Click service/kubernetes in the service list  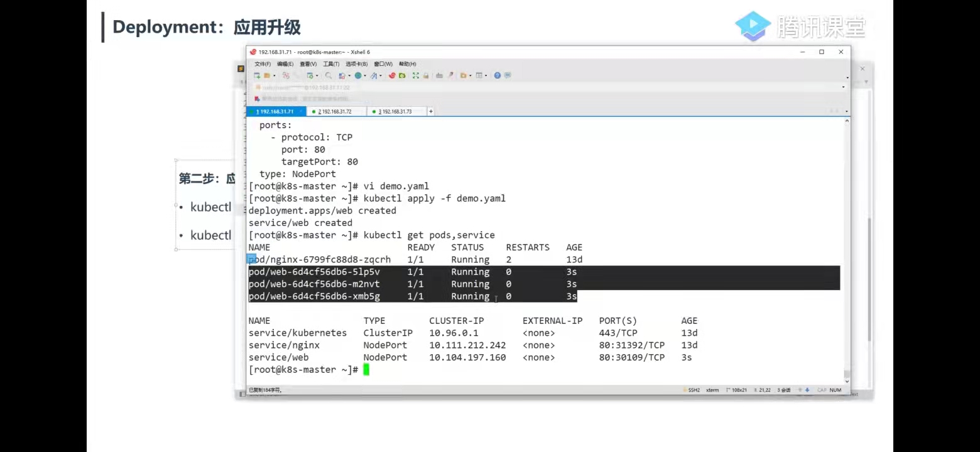298,333
